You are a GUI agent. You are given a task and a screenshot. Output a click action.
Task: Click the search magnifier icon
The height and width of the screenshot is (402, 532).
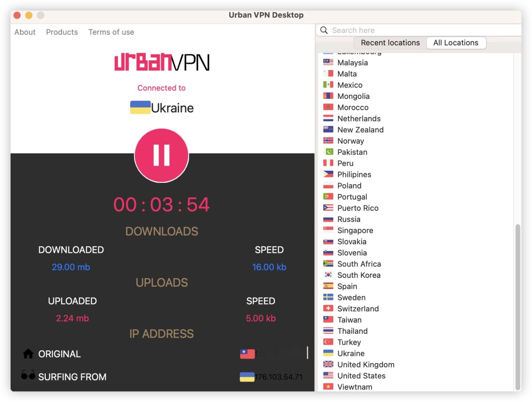click(x=324, y=30)
